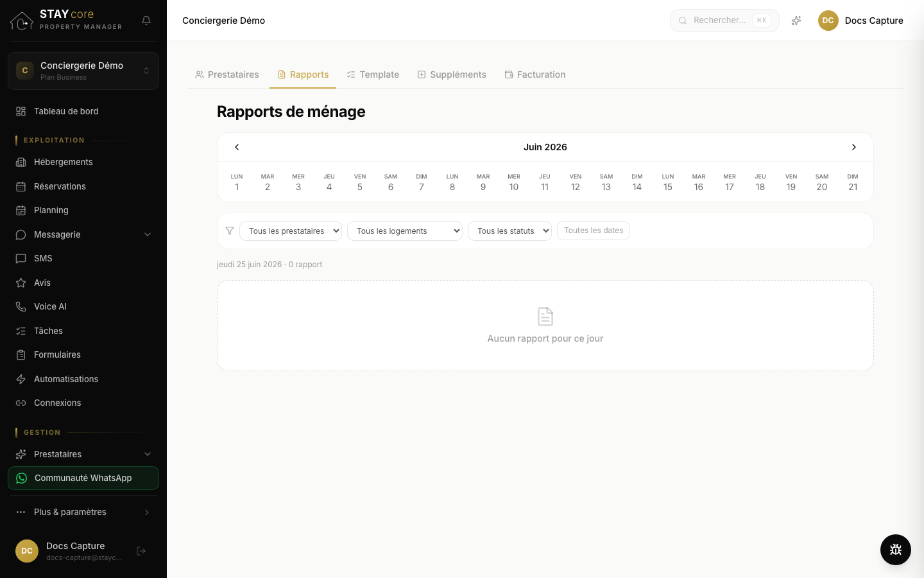Select Saturday 13 in calendar strip
The width and height of the screenshot is (924, 578).
coord(606,182)
